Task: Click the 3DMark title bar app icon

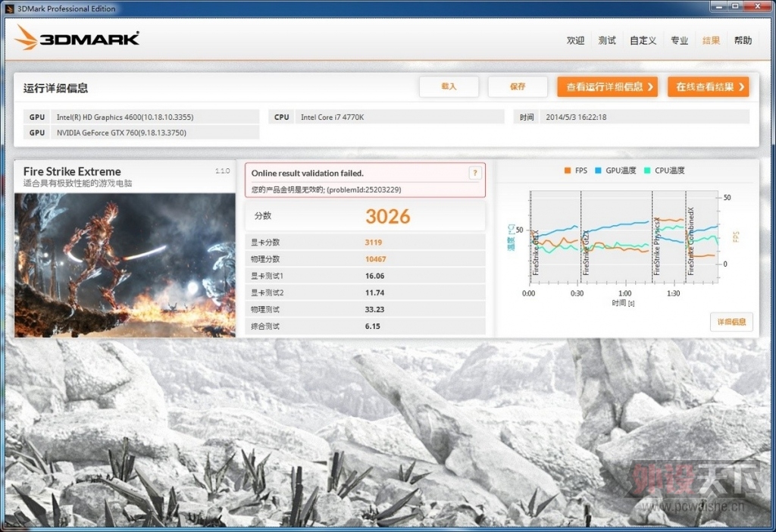Action: point(9,8)
